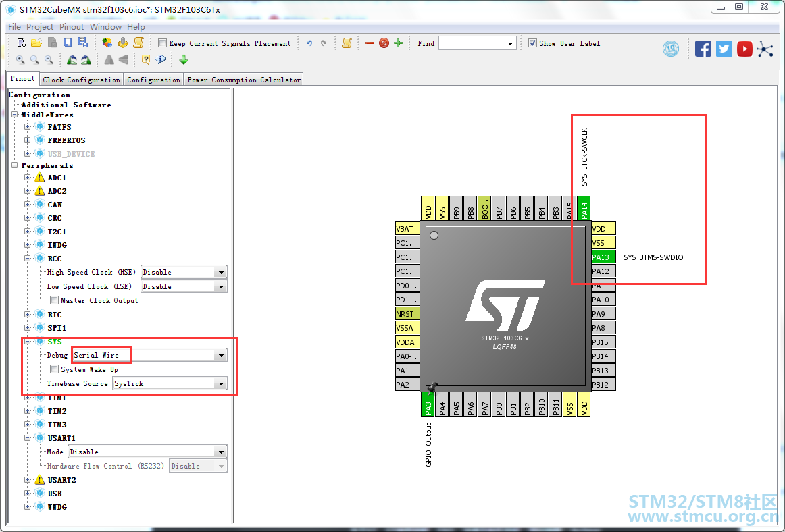Rotate chip view counter-clockwise icon
The width and height of the screenshot is (785, 532).
click(72, 60)
